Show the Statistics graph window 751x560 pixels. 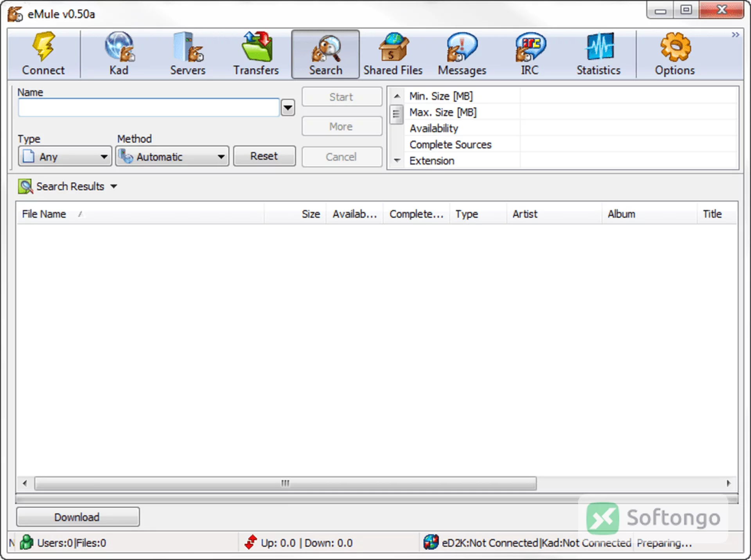(x=598, y=54)
